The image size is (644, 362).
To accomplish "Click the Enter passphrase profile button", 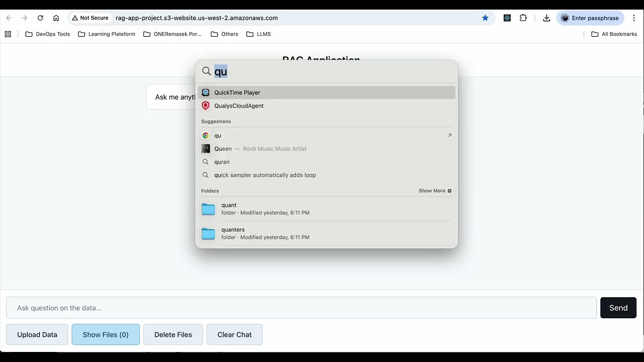I will 590,18.
